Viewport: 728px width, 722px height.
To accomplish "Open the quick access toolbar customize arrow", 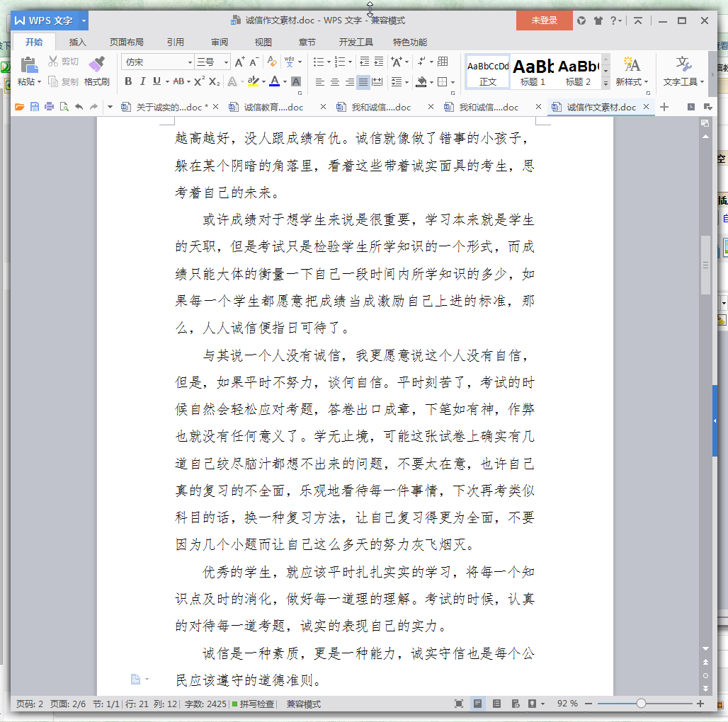I will 110,107.
